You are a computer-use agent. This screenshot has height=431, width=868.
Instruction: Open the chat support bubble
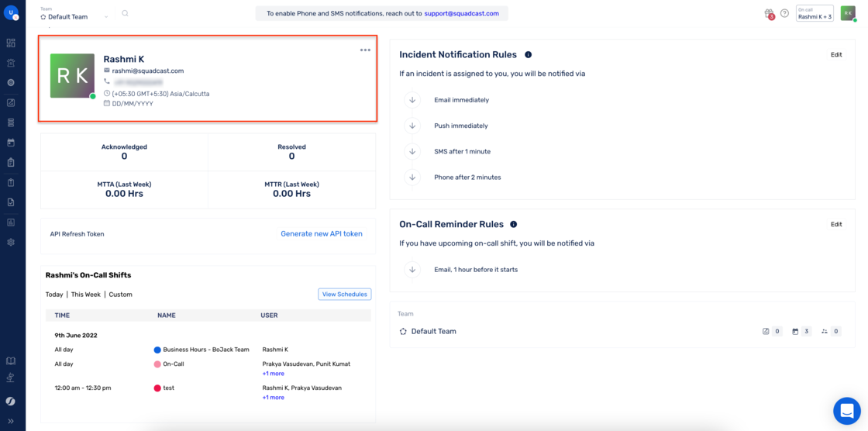pyautogui.click(x=847, y=411)
